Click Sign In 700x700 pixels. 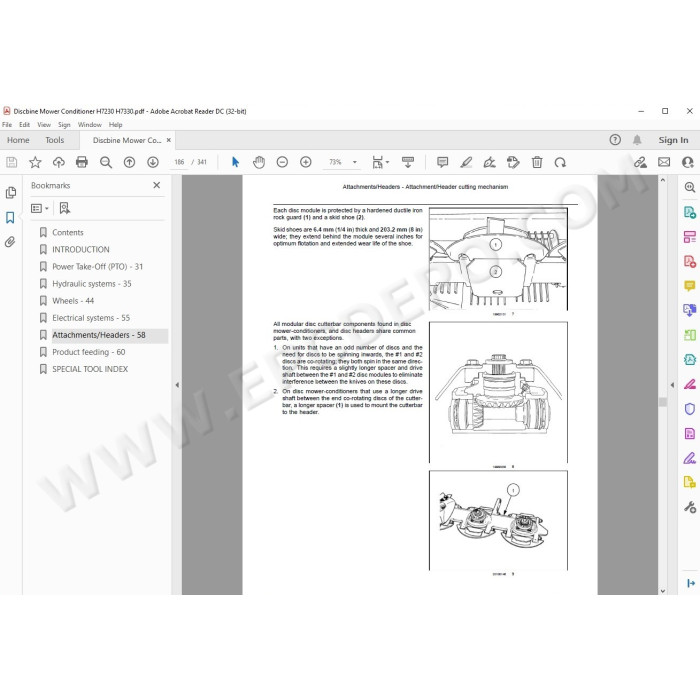coord(673,140)
